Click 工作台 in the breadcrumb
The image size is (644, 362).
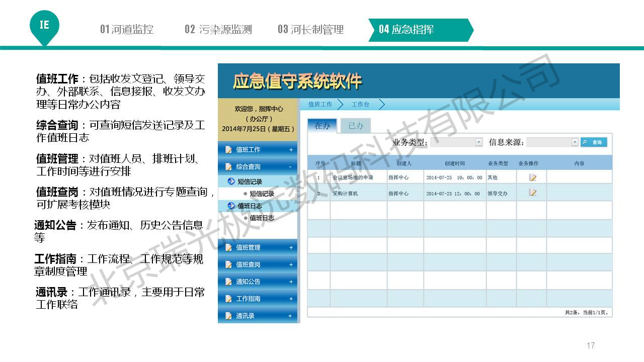pyautogui.click(x=360, y=105)
